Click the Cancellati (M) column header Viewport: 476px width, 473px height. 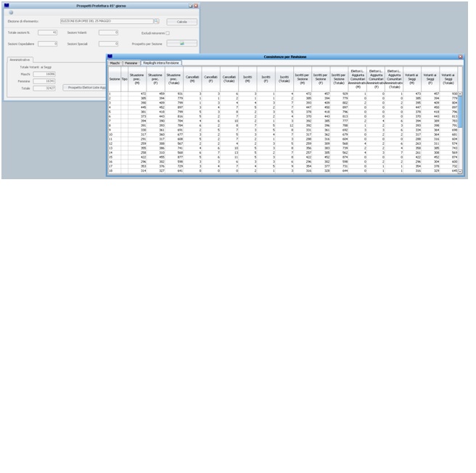click(x=192, y=79)
